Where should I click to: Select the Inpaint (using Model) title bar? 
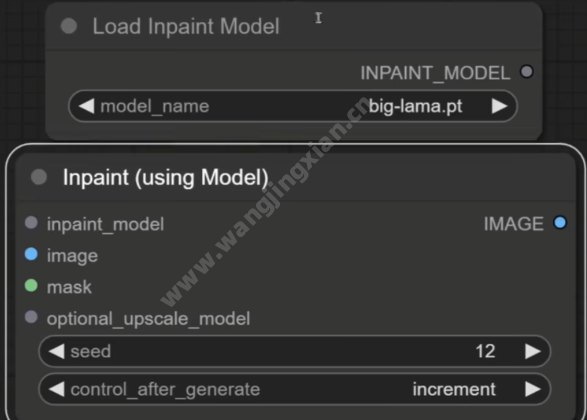coord(296,177)
